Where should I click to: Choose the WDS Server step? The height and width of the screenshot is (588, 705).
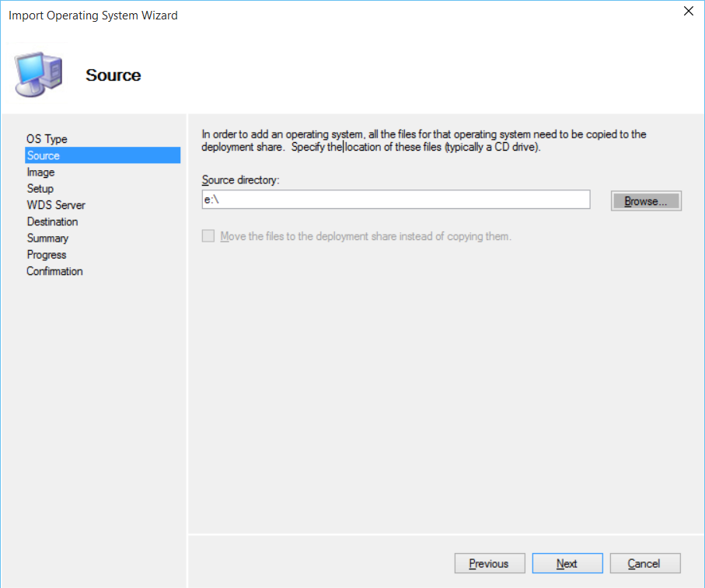[56, 205]
